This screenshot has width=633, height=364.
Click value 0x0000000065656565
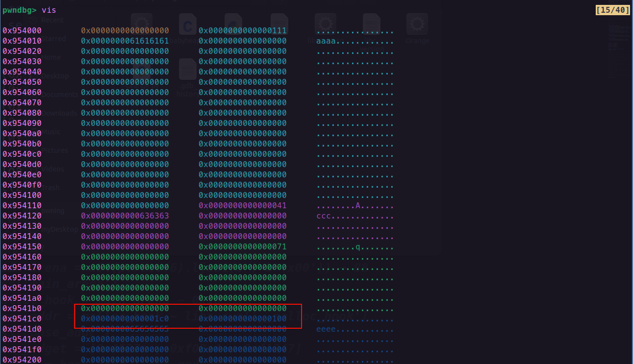tap(125, 329)
